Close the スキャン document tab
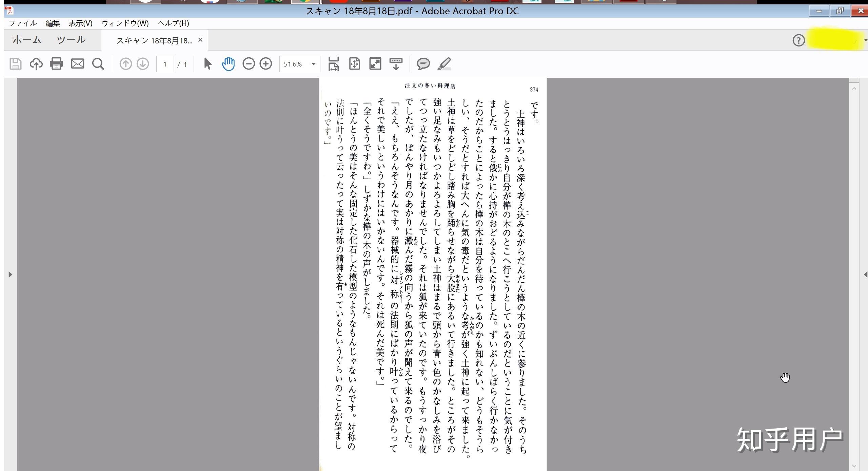 pyautogui.click(x=200, y=40)
